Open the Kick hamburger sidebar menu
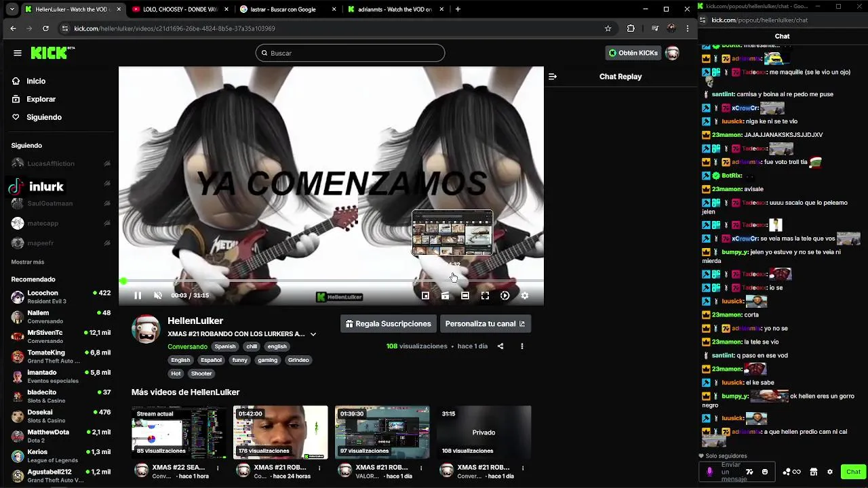 pyautogui.click(x=18, y=53)
